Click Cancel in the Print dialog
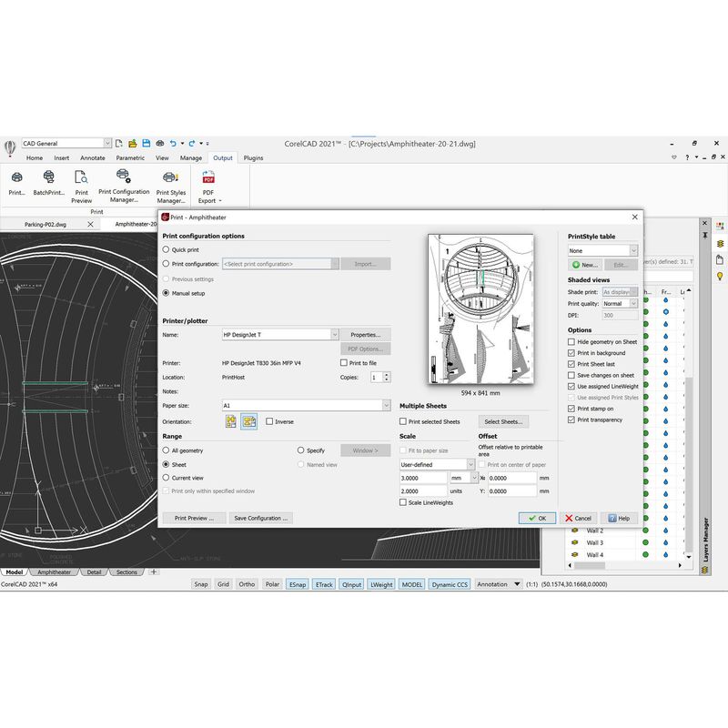This screenshot has height=728, width=728. tap(578, 518)
